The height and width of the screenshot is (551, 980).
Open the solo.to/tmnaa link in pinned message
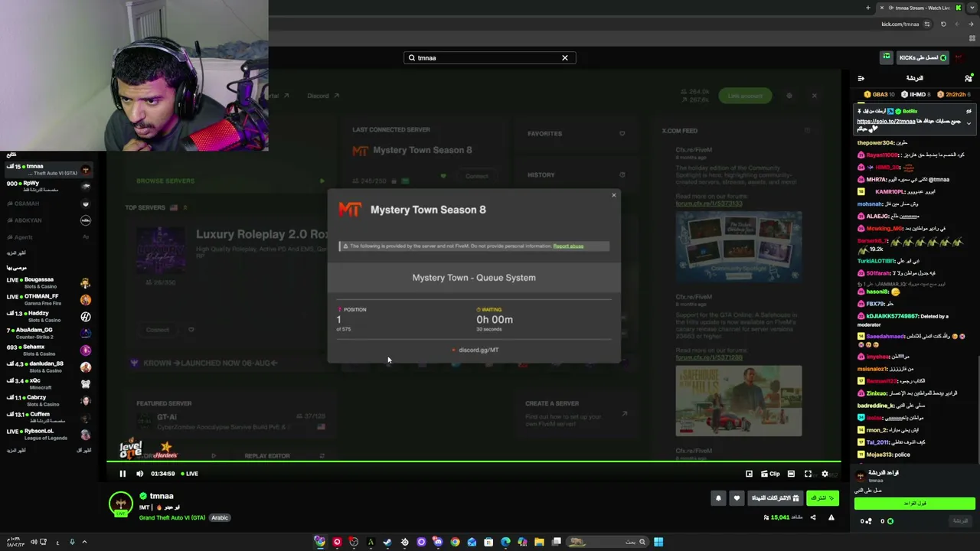tap(886, 121)
